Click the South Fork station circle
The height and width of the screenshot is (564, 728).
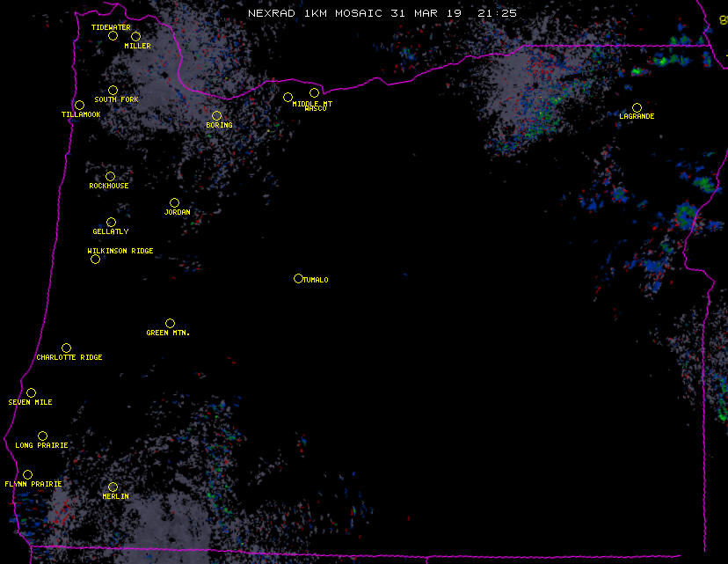point(113,90)
